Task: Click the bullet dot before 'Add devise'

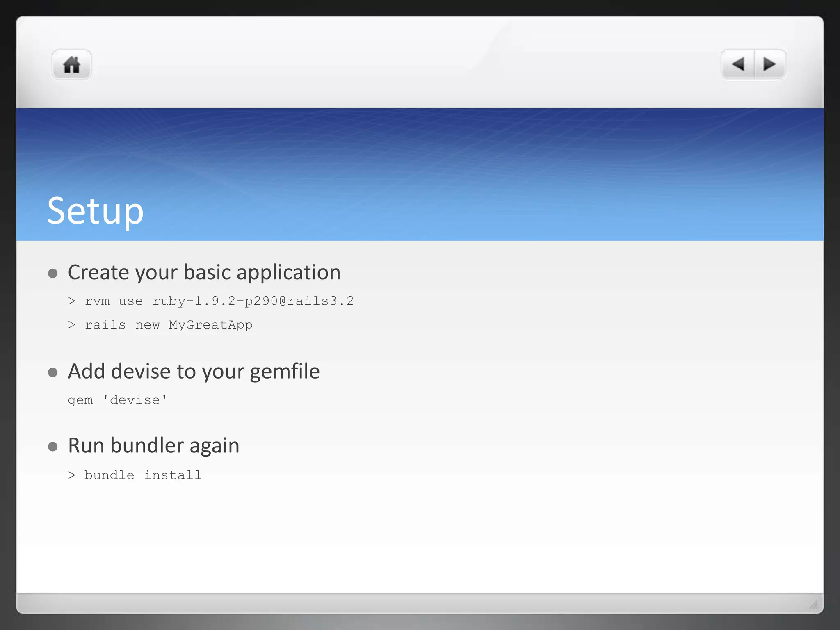Action: (x=52, y=372)
